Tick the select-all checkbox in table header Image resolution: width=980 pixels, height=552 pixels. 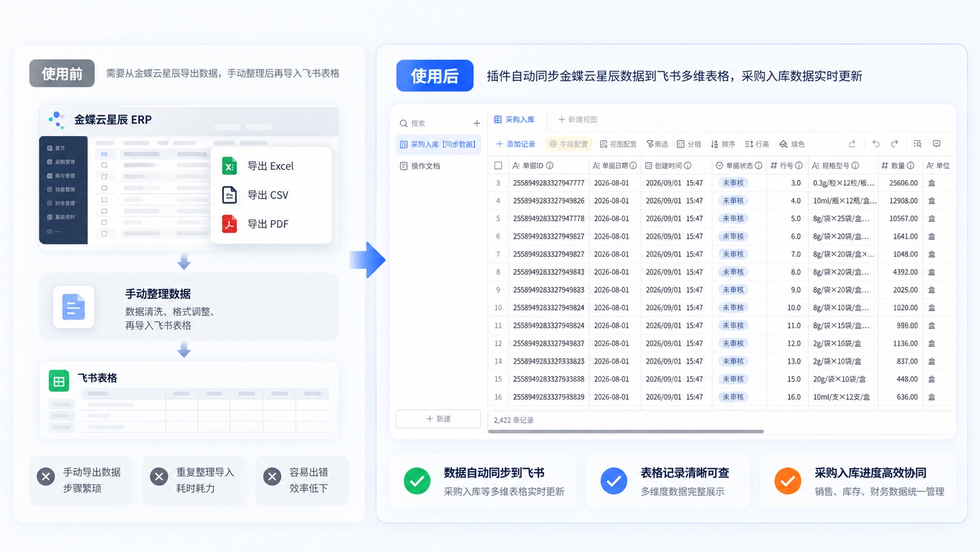click(x=498, y=165)
